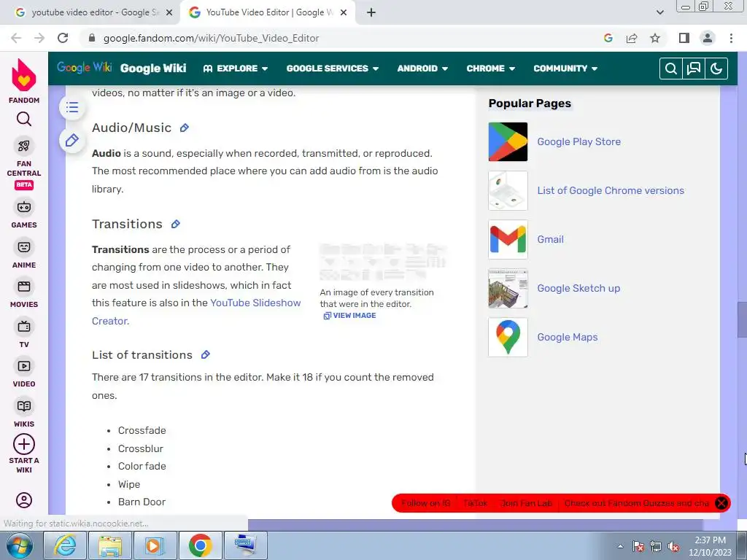This screenshot has width=747, height=560.
Task: Open Windows Media Player from taskbar
Action: click(155, 545)
